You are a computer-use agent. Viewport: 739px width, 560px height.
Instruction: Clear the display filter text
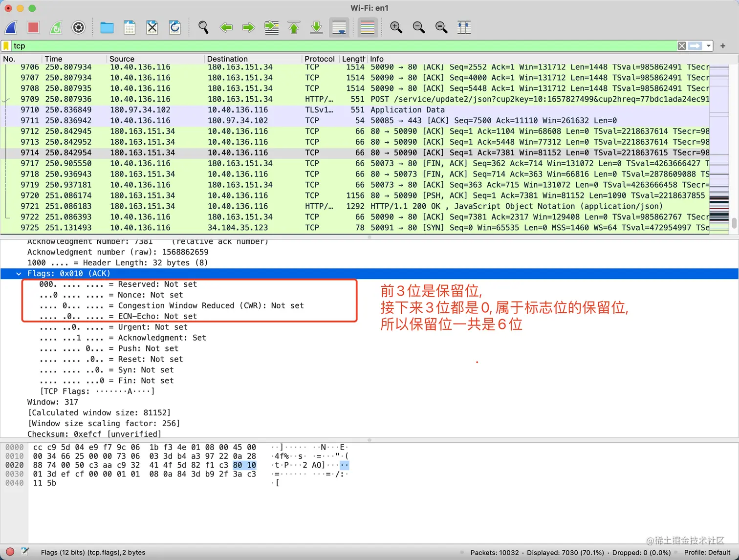tap(682, 46)
